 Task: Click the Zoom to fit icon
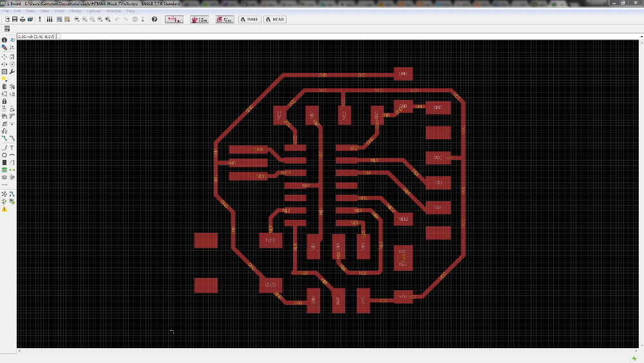pyautogui.click(x=77, y=19)
